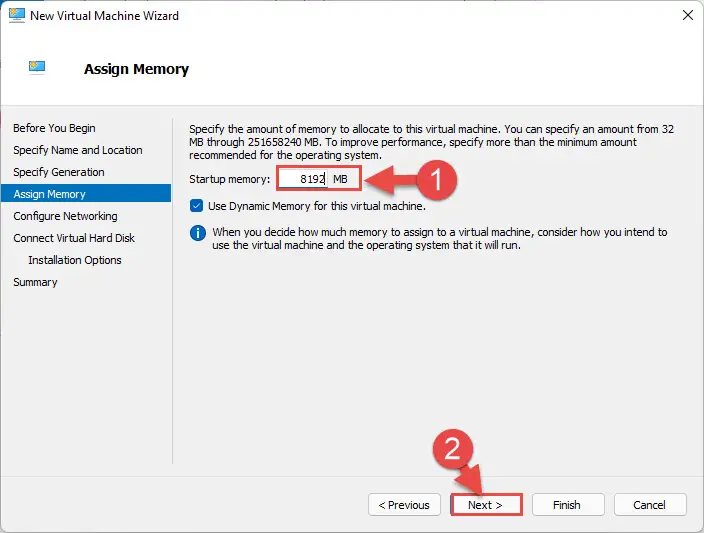Open Specify Name and Location step
The height and width of the screenshot is (533, 704).
tap(78, 150)
